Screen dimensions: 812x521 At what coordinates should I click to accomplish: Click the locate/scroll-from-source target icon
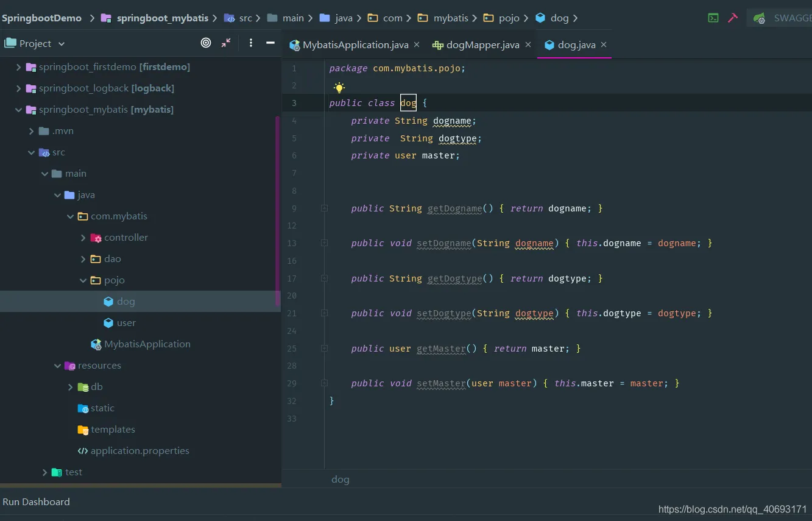[206, 43]
